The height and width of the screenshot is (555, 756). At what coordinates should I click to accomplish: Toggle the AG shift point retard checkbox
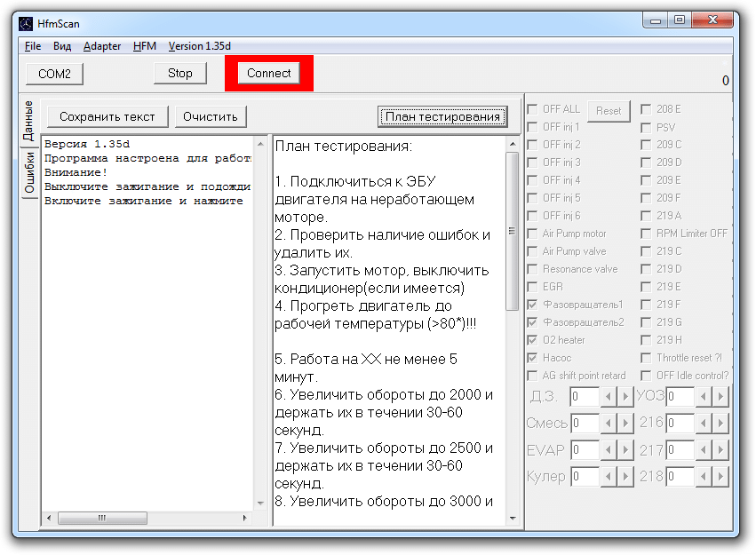[x=532, y=376]
